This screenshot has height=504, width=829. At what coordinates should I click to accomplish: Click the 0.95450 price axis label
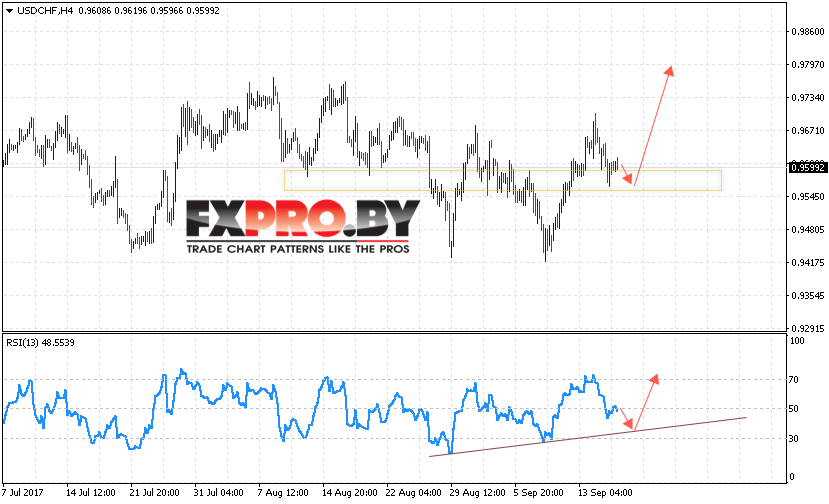coord(808,197)
